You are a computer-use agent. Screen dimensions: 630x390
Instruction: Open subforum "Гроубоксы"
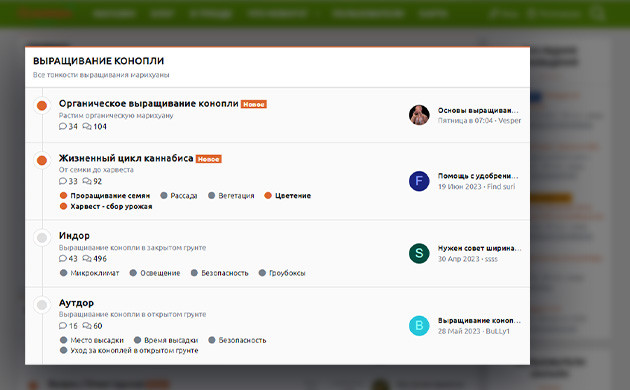click(287, 273)
